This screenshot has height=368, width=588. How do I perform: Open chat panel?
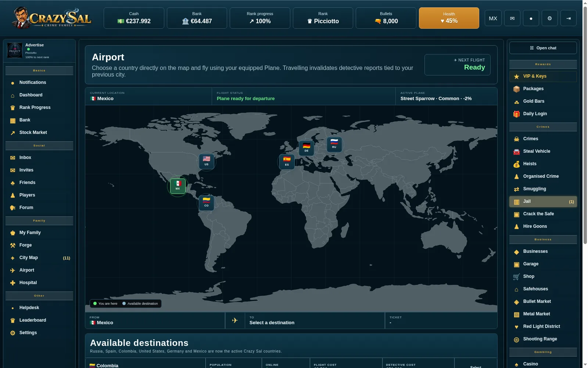click(x=543, y=48)
